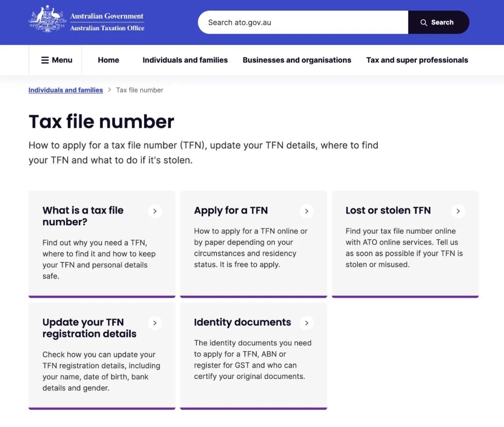The height and width of the screenshot is (427, 504).
Task: Click the magnifying glass icon in Search button
Action: pos(424,22)
